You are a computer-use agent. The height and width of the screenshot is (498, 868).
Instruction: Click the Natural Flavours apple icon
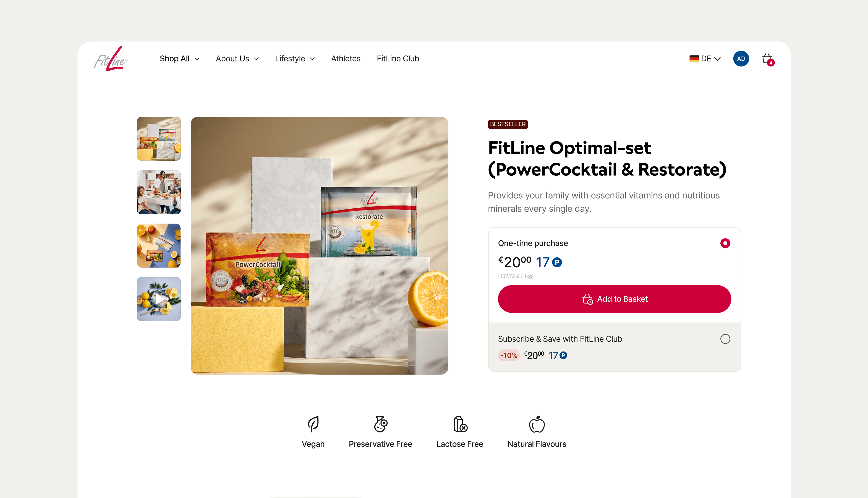[537, 424]
